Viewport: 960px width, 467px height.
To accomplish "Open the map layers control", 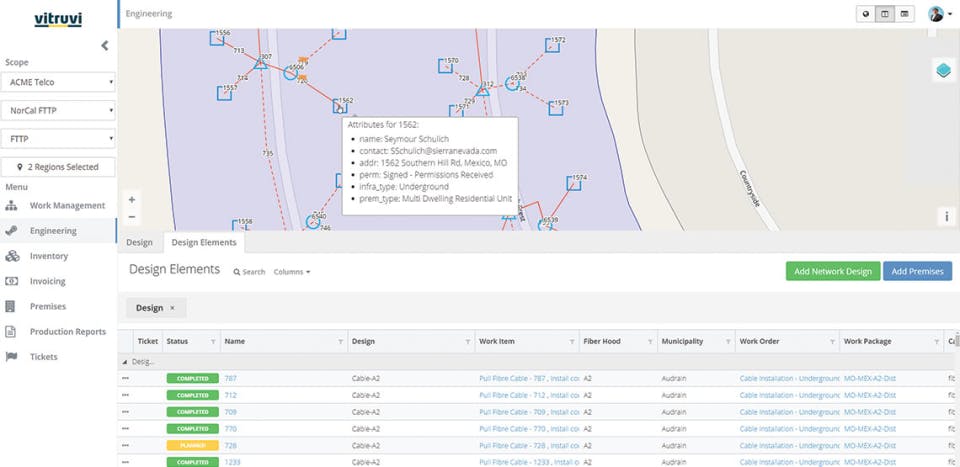I will point(943,71).
